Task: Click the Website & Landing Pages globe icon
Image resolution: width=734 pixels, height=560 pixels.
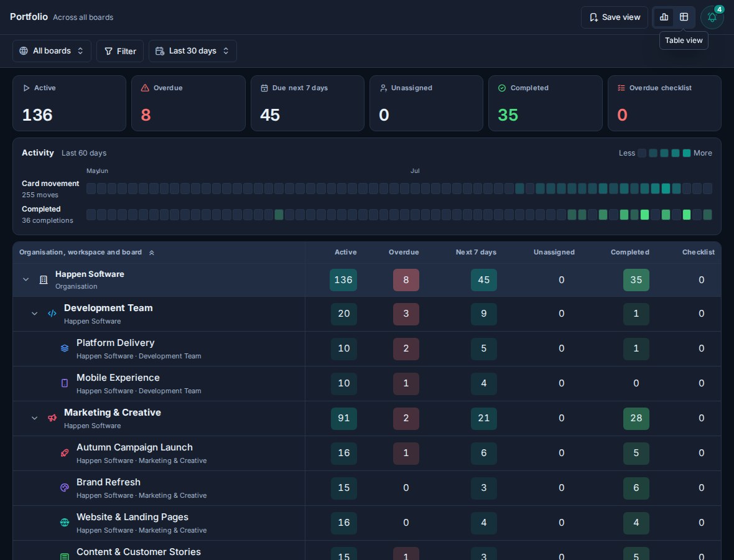Action: coord(65,522)
